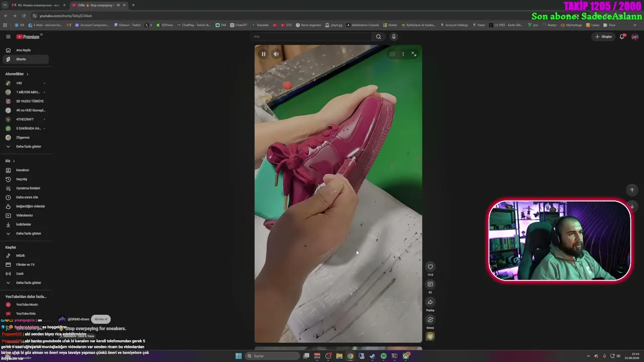This screenshot has width=644, height=362.
Task: Enter fullscreen on the Shorts player
Action: coord(414,54)
